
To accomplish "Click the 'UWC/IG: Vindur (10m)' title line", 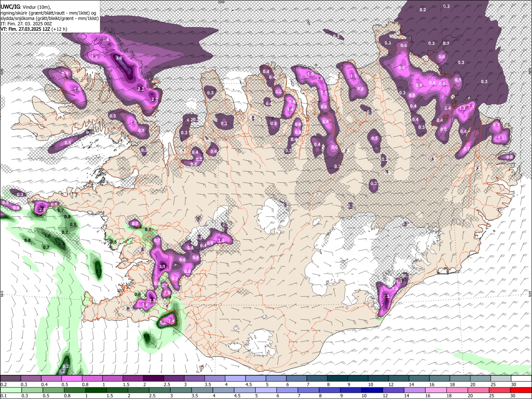I will tap(26, 7).
